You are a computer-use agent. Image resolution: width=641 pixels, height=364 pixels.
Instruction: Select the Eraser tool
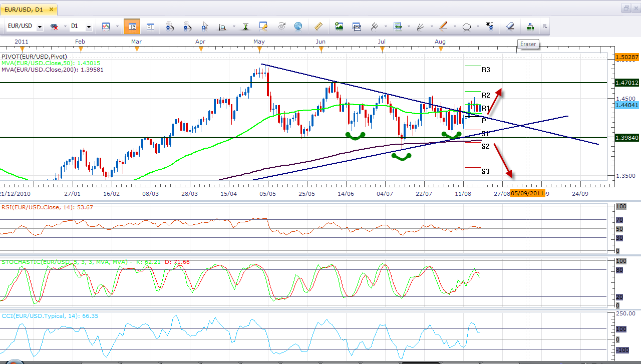510,26
